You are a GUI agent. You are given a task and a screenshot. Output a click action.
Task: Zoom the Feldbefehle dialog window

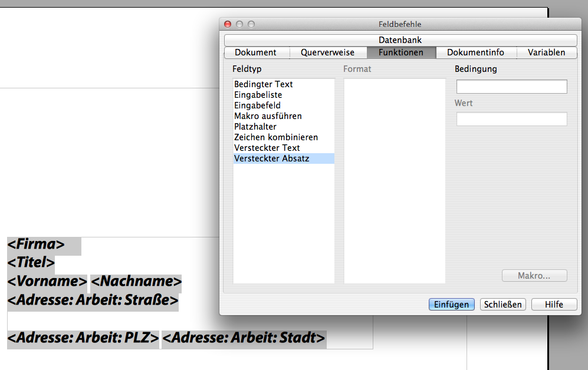pos(251,24)
